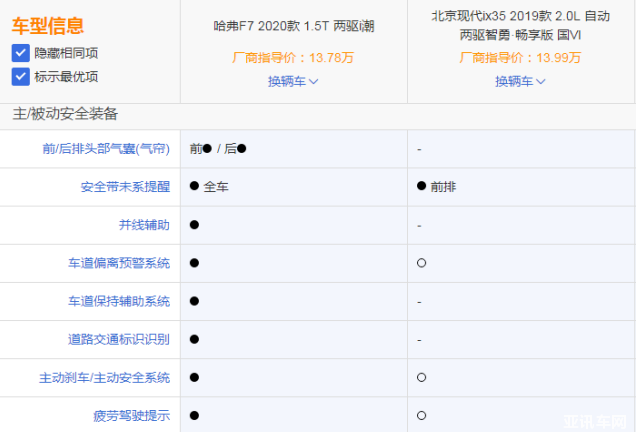
Task: Open 换辆车 dropdown under 北京现代ix35
Action: (520, 81)
